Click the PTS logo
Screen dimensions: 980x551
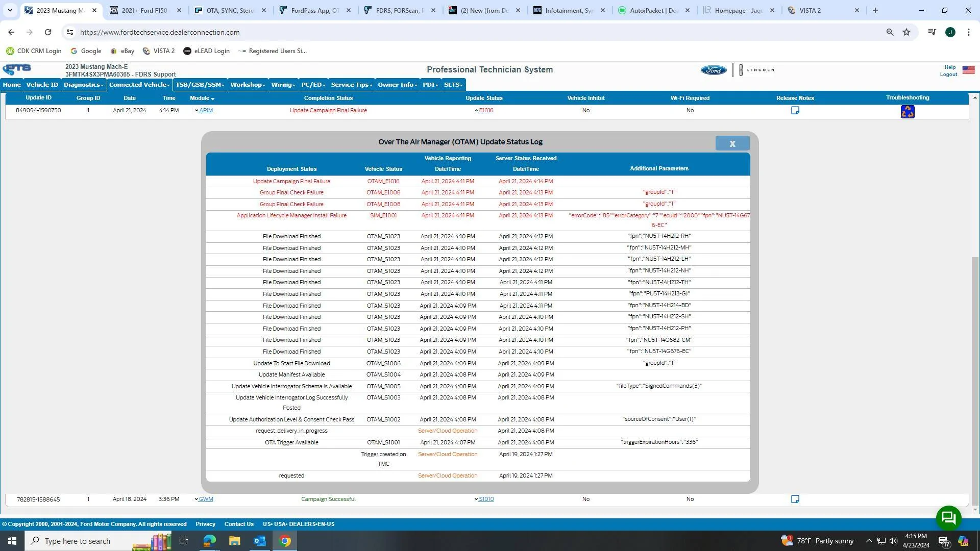[17, 69]
